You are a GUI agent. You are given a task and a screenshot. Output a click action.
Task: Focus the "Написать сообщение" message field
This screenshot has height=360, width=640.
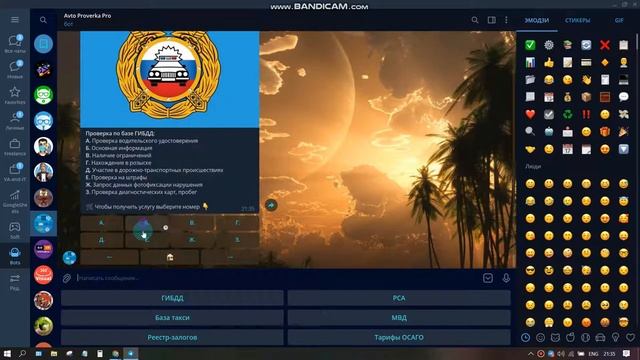pyautogui.click(x=278, y=278)
